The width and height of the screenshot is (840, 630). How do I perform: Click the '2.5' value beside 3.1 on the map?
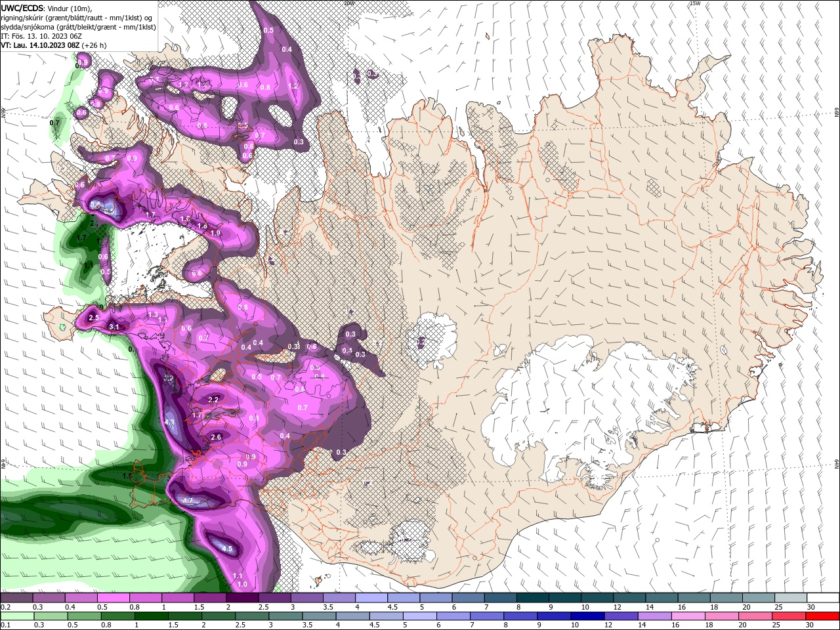pyautogui.click(x=93, y=318)
